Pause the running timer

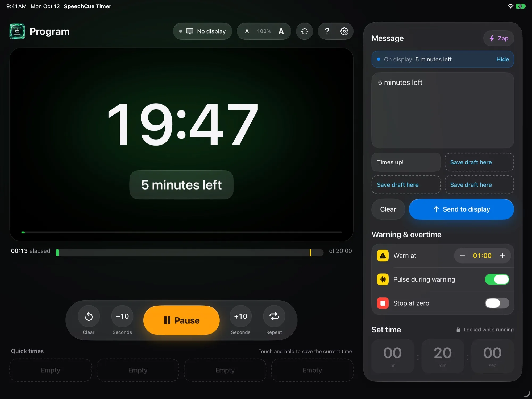point(181,320)
